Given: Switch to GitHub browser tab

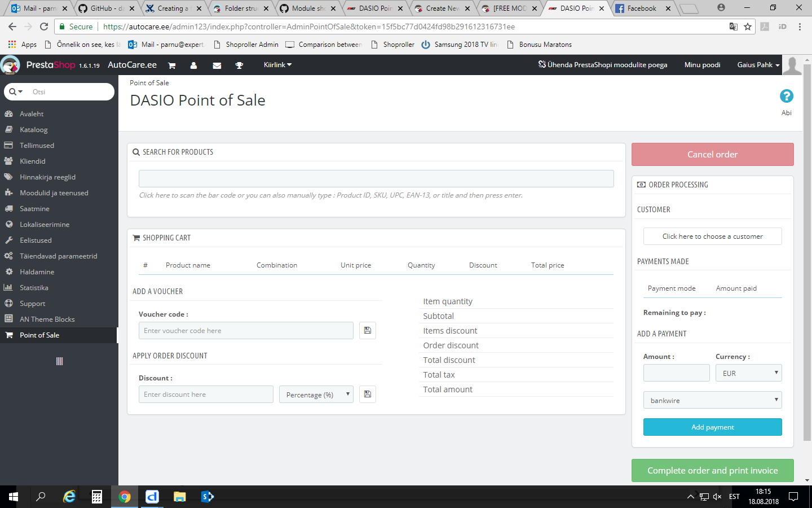Looking at the screenshot, I should pos(107,8).
